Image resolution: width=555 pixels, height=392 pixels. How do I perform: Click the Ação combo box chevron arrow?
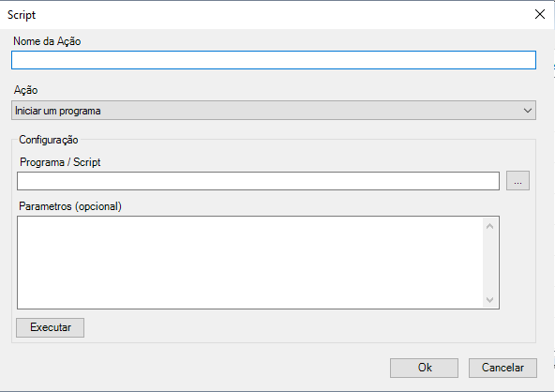(528, 111)
